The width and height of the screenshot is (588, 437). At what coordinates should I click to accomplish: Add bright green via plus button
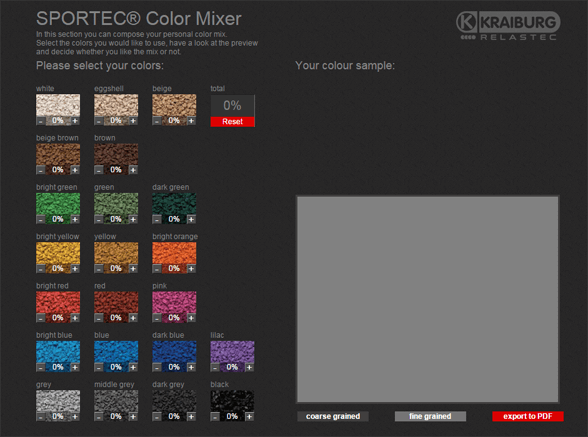tap(75, 219)
